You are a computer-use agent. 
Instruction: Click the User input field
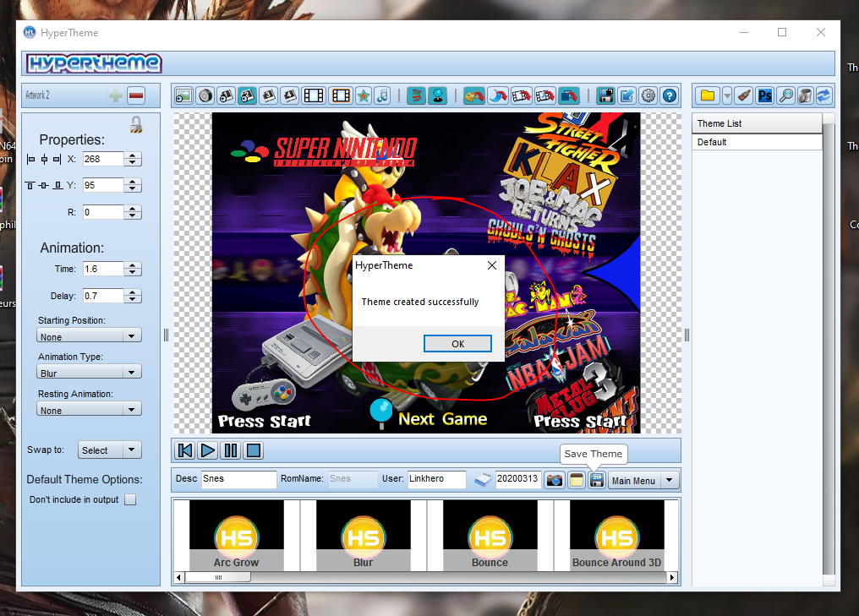point(436,479)
